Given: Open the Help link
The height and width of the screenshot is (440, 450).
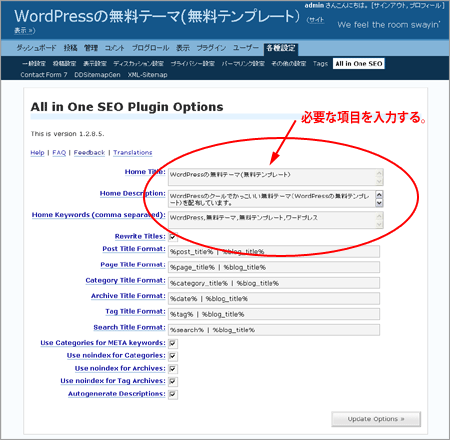Looking at the screenshot, I should coord(37,153).
